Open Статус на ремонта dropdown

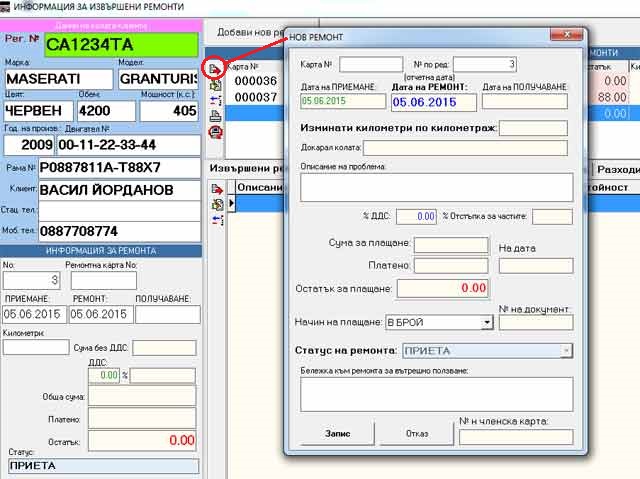click(566, 351)
